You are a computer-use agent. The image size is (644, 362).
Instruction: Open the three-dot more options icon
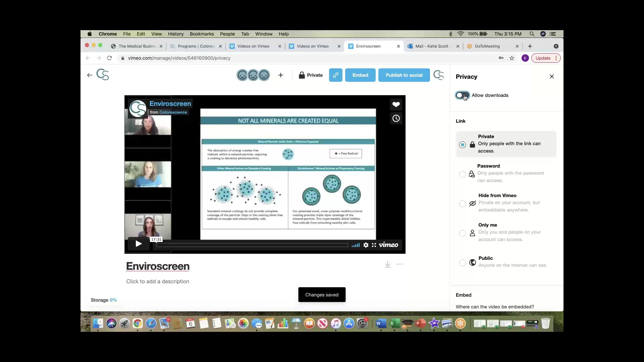click(x=400, y=264)
